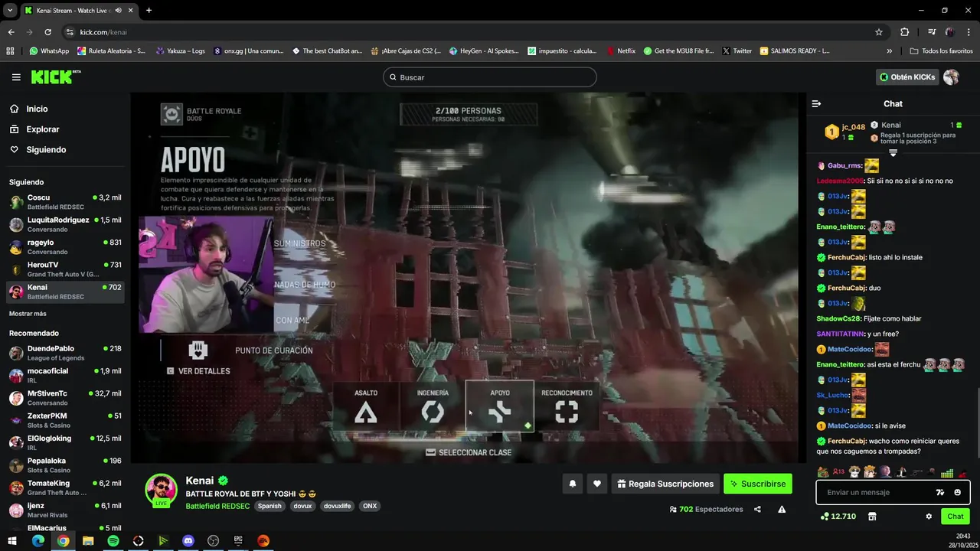
Task: Open Chrome tab search dropdown
Action: (x=10, y=10)
